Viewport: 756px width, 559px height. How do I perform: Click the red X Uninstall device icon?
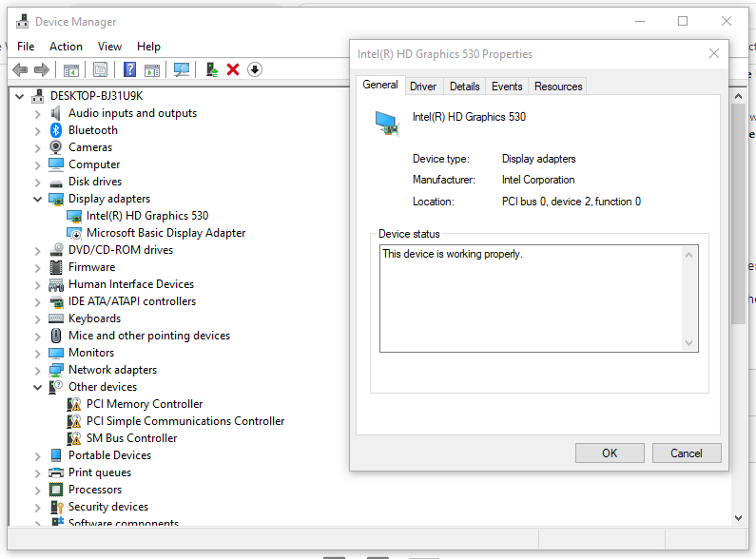tap(233, 69)
